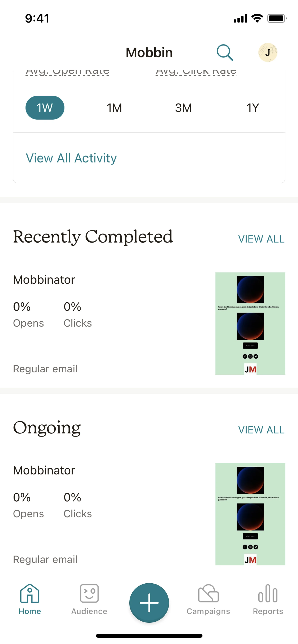Tap the View All Activity link
The width and height of the screenshot is (298, 644).
click(x=71, y=158)
